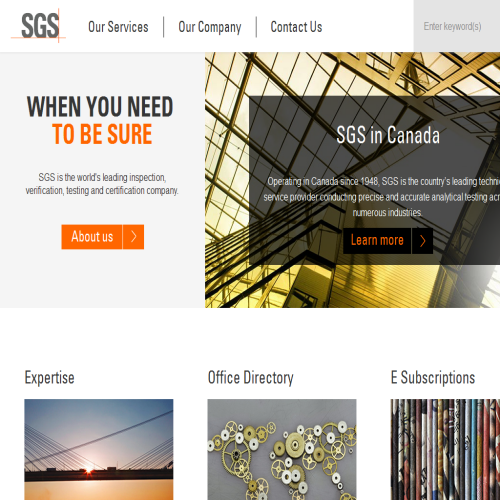
Task: Focus the Enter keyword(s) search field
Action: tap(457, 26)
